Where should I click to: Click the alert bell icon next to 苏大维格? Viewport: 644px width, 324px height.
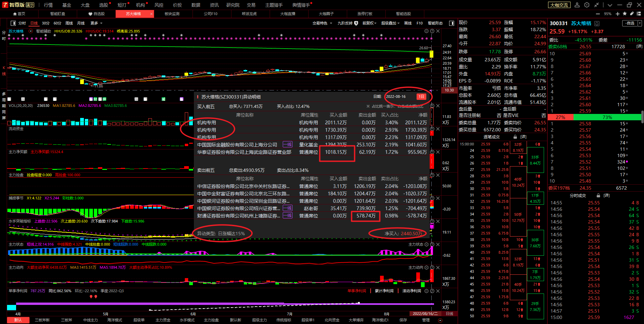click(597, 23)
